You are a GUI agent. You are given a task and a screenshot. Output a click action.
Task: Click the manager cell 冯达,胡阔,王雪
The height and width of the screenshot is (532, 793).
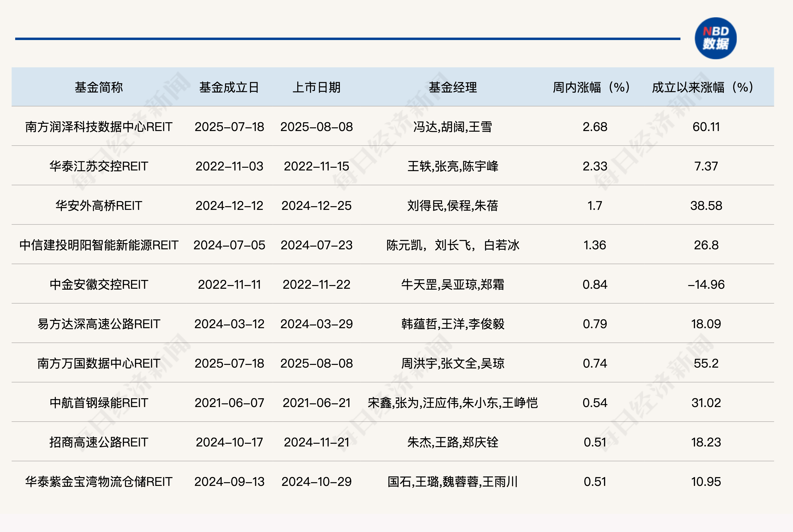[x=453, y=127]
